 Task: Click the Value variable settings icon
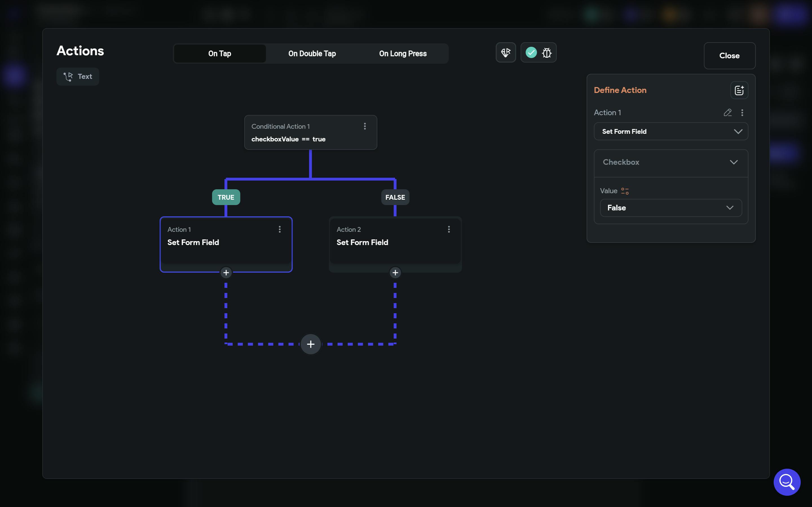pos(625,191)
